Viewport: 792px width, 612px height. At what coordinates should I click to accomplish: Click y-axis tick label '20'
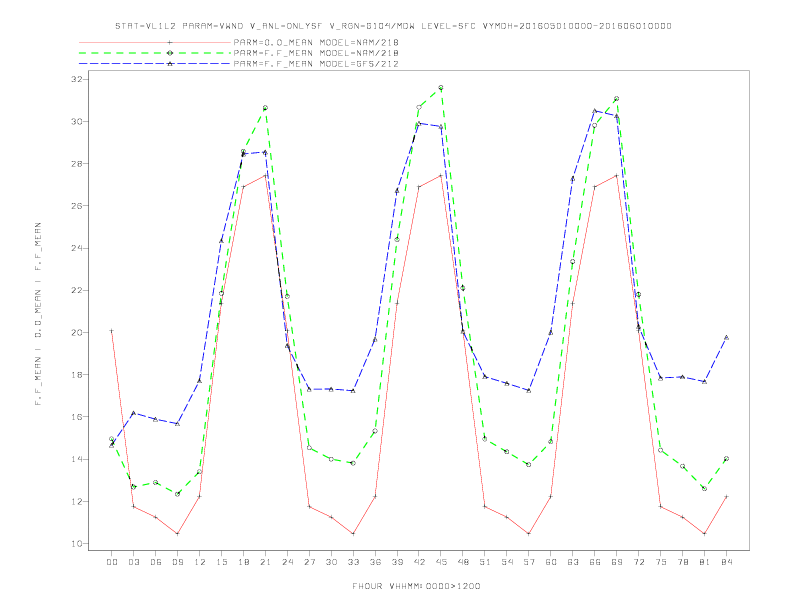pos(77,333)
